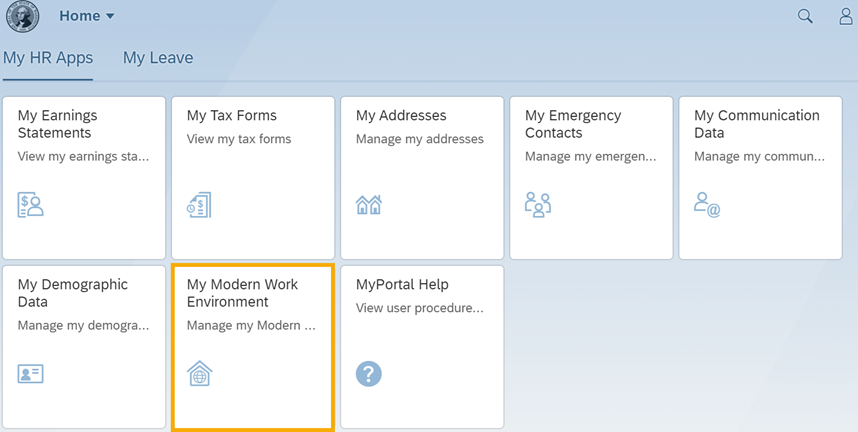Open the user profile icon
This screenshot has width=858, height=432.
pos(846,16)
